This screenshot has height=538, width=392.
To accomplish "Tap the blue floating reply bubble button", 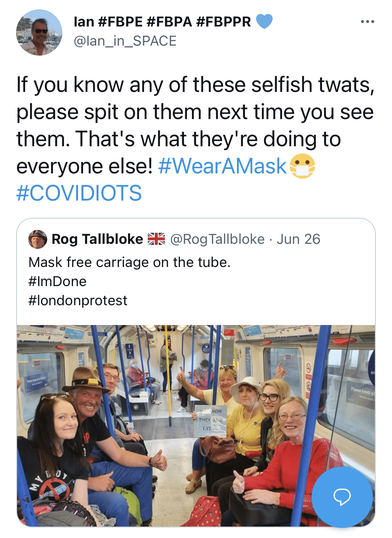I will coord(342,496).
